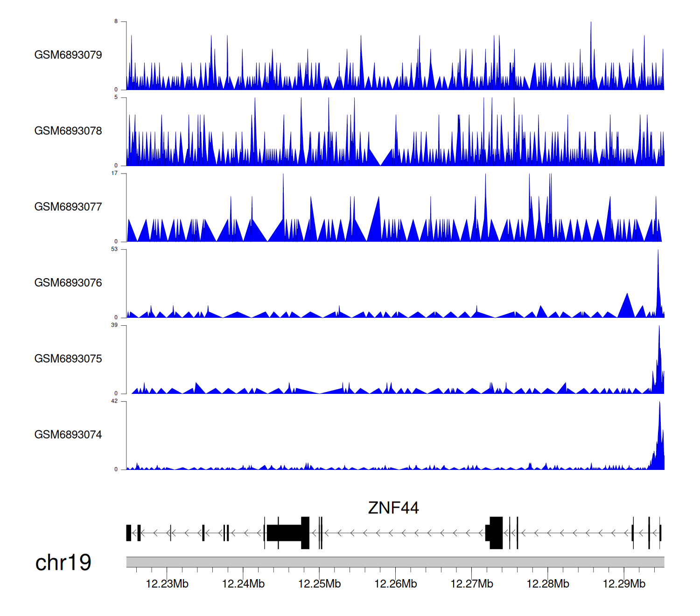Select the GSM6893074 track label

(x=68, y=435)
